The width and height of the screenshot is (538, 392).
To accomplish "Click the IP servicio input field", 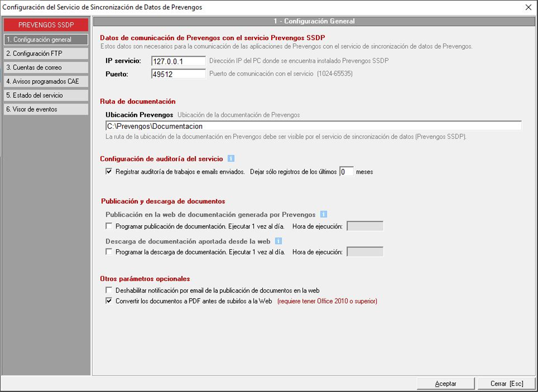I will (x=179, y=60).
